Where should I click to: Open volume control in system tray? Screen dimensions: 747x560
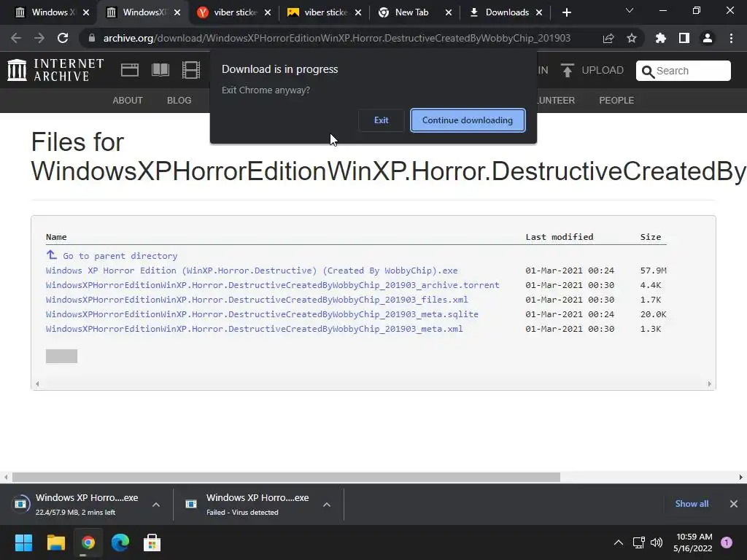657,542
